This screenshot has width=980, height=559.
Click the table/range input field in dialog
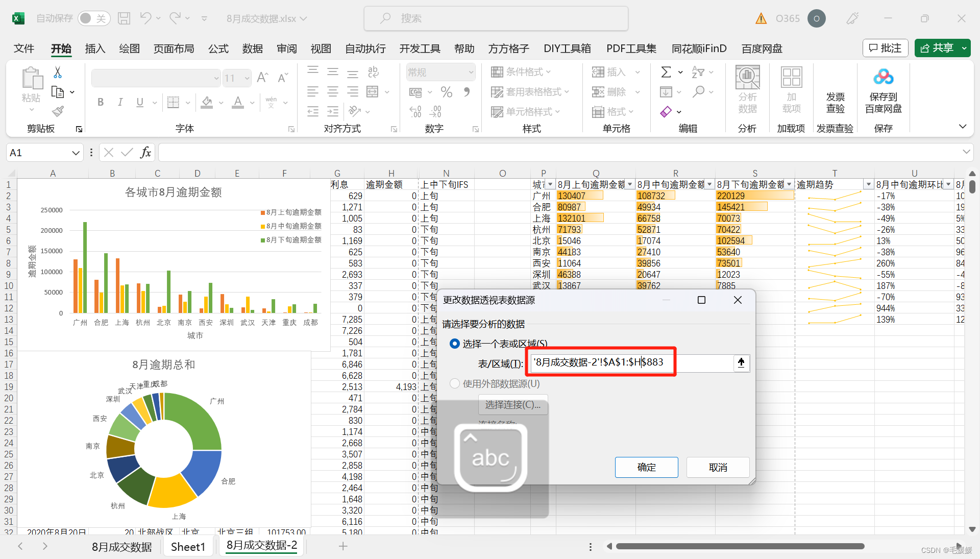click(632, 362)
